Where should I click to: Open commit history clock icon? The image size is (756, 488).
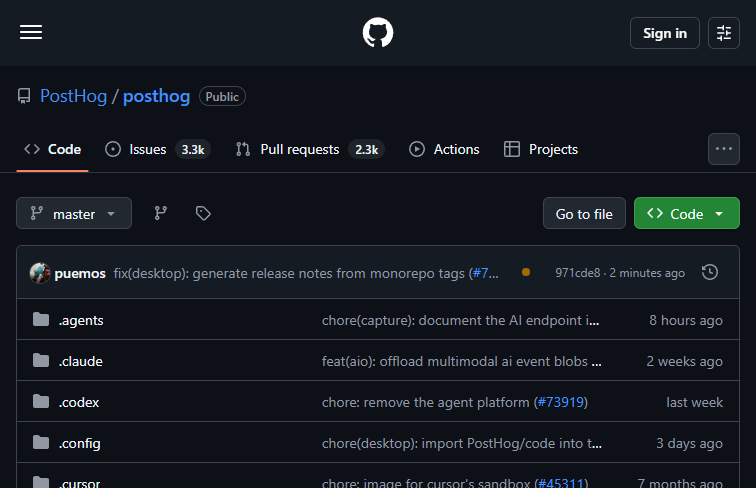[710, 272]
